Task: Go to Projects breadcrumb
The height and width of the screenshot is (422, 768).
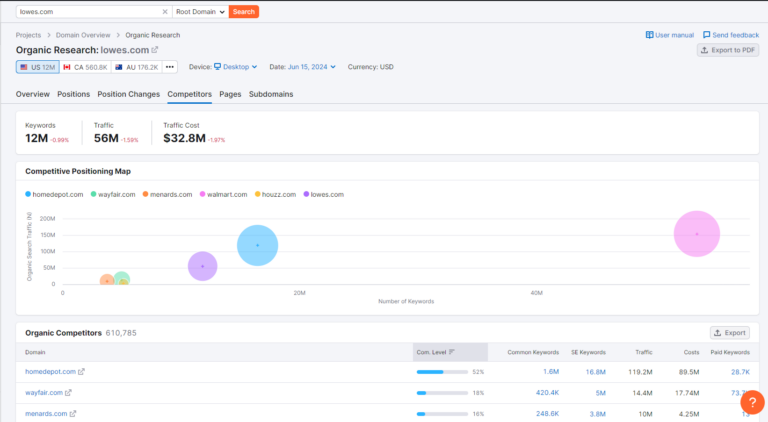Action: coord(28,35)
